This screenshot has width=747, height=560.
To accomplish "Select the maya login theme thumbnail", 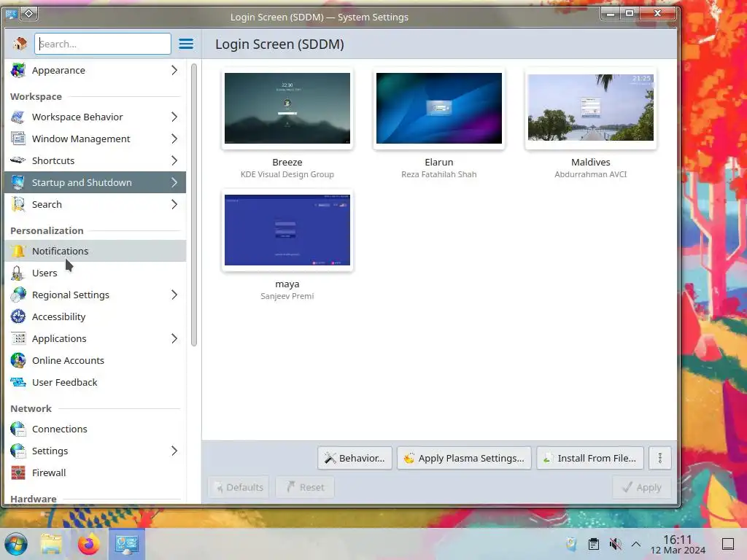I will point(287,230).
